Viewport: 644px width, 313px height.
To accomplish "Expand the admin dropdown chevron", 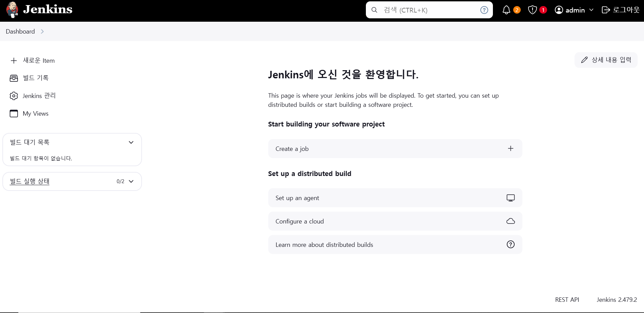I will coord(591,10).
